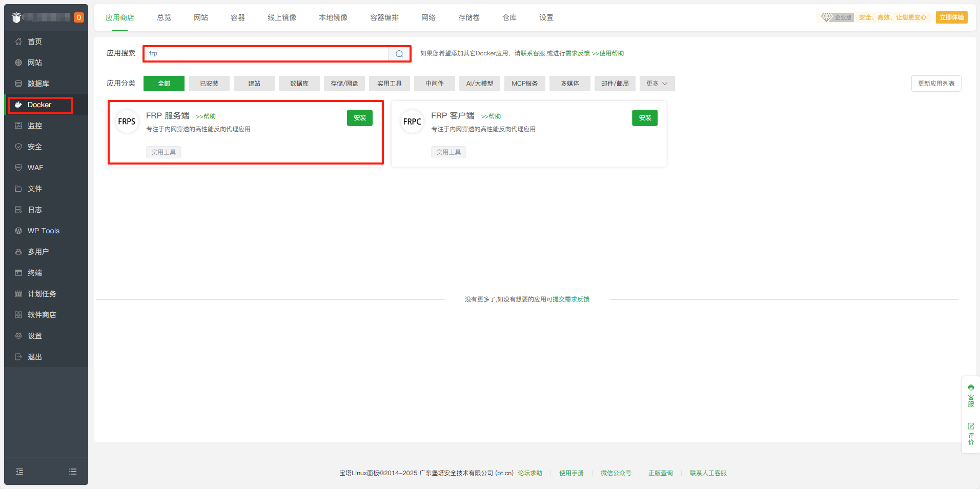The image size is (980, 489).
Task: Click the panel logo at top left
Action: (x=16, y=17)
